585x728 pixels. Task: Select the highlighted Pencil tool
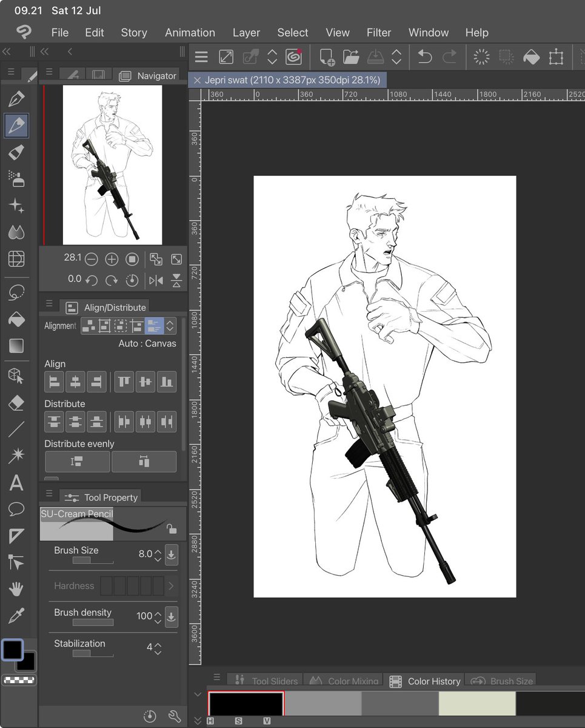click(x=16, y=126)
